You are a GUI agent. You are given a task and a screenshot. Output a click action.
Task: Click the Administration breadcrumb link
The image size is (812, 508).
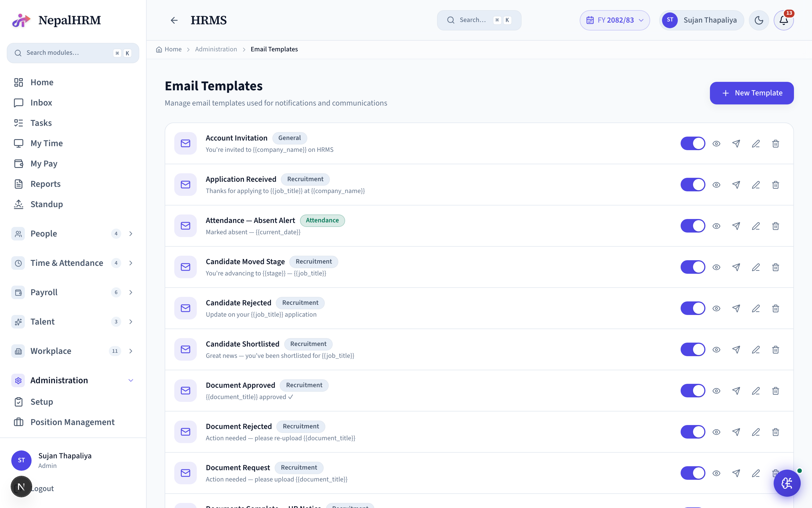[216, 49]
